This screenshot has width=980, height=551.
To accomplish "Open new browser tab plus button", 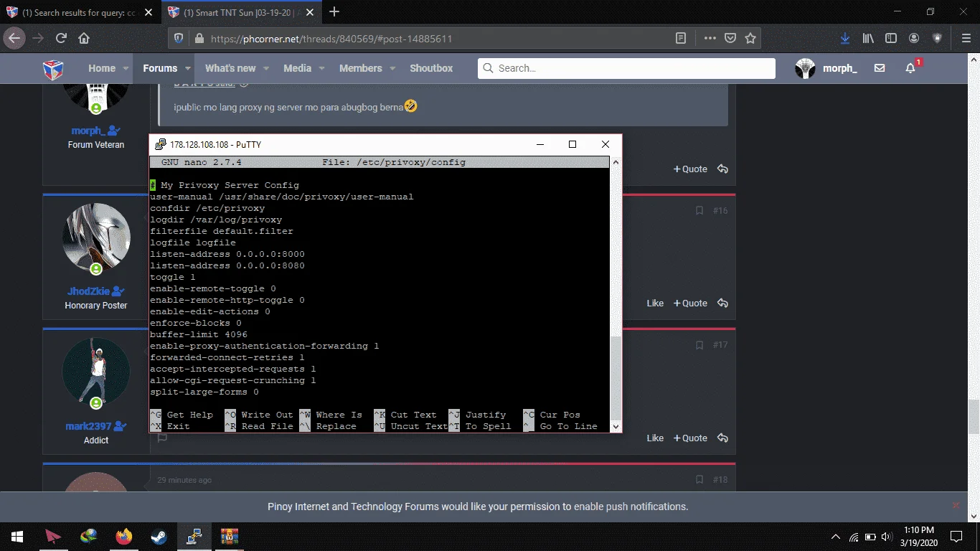I will click(x=334, y=11).
